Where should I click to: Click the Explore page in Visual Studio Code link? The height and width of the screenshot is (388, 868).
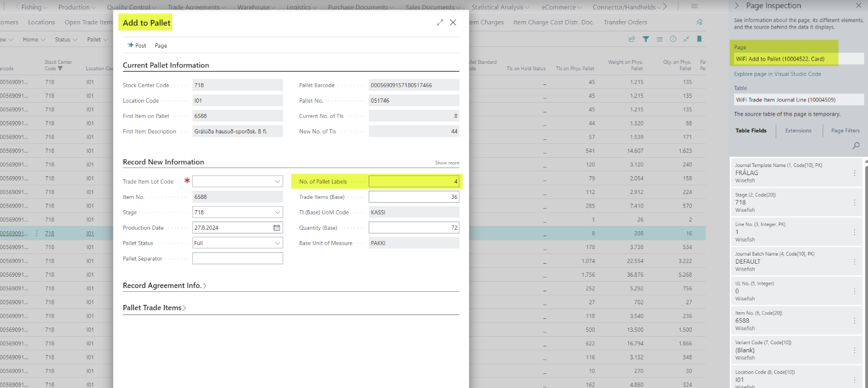coord(777,74)
